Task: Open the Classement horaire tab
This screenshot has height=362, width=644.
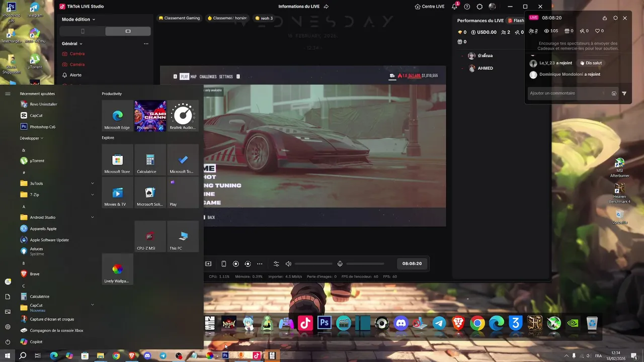Action: point(227,18)
